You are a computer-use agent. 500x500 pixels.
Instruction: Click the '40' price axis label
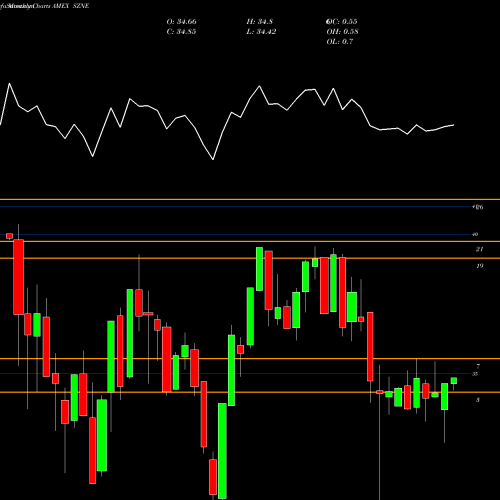(475, 234)
